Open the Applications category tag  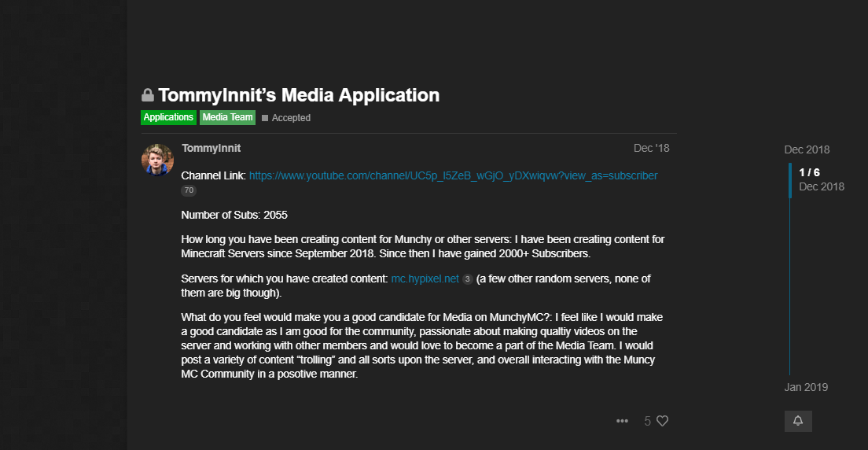[x=168, y=117]
